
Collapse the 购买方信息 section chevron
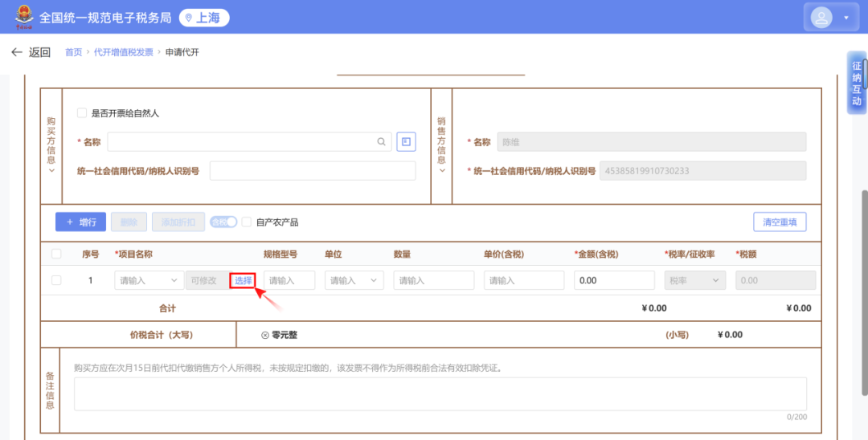click(51, 171)
